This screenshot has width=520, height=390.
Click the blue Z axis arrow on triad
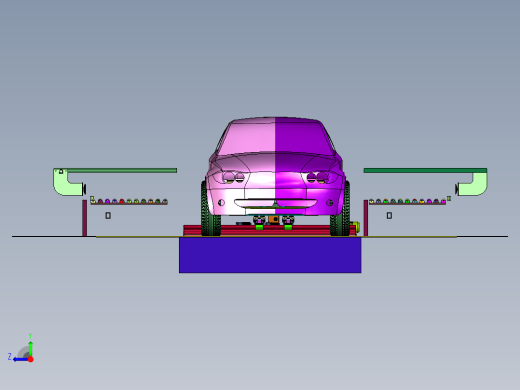click(x=21, y=359)
